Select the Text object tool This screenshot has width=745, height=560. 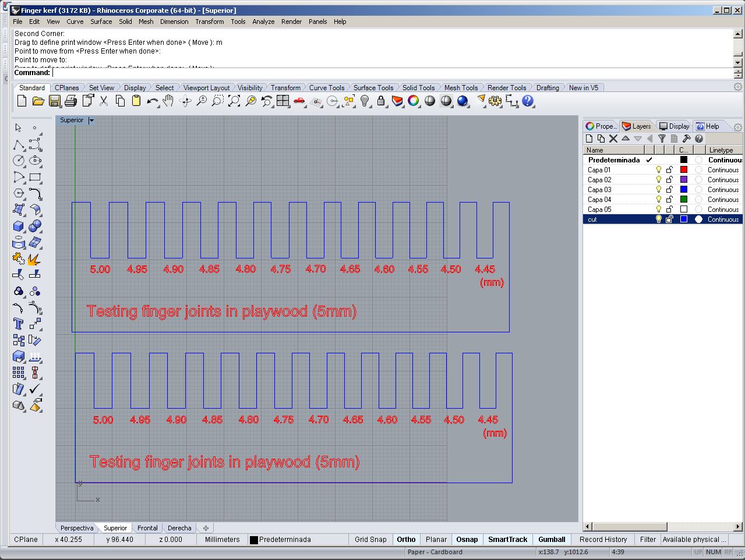[x=19, y=324]
